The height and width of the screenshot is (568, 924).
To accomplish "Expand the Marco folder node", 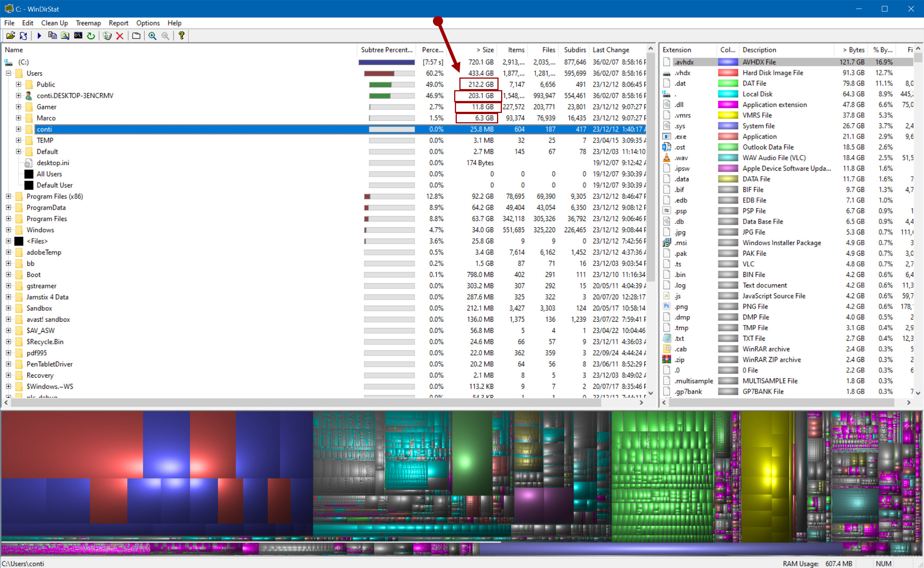I will (18, 118).
